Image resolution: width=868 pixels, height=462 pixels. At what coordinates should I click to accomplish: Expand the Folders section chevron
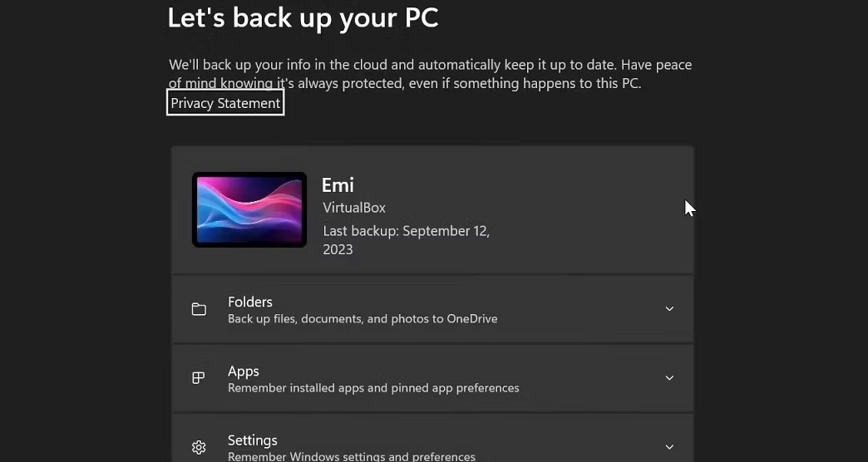tap(669, 309)
